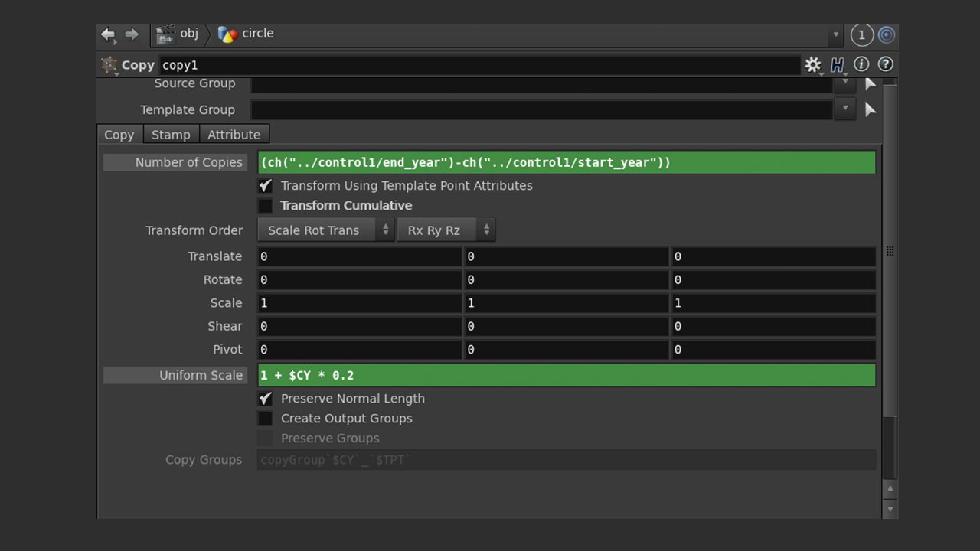The width and height of the screenshot is (980, 551).
Task: Click the Translate X field
Action: (359, 256)
